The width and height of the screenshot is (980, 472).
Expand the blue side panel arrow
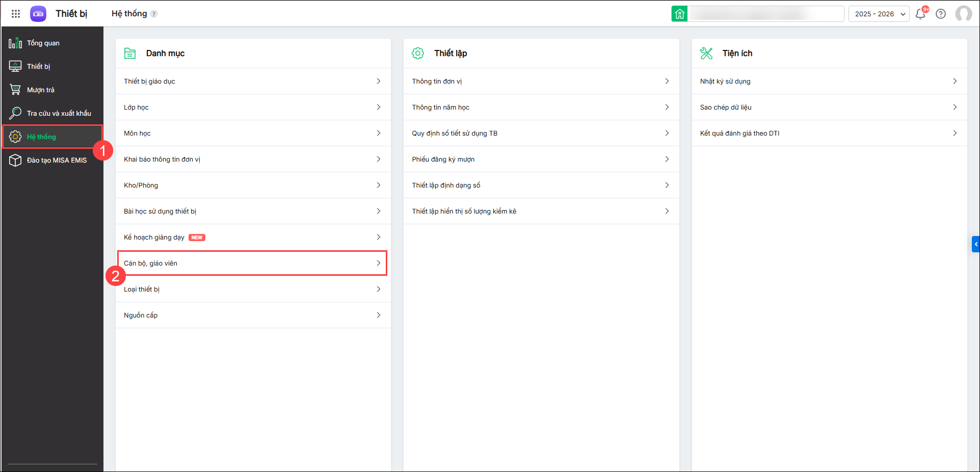975,244
